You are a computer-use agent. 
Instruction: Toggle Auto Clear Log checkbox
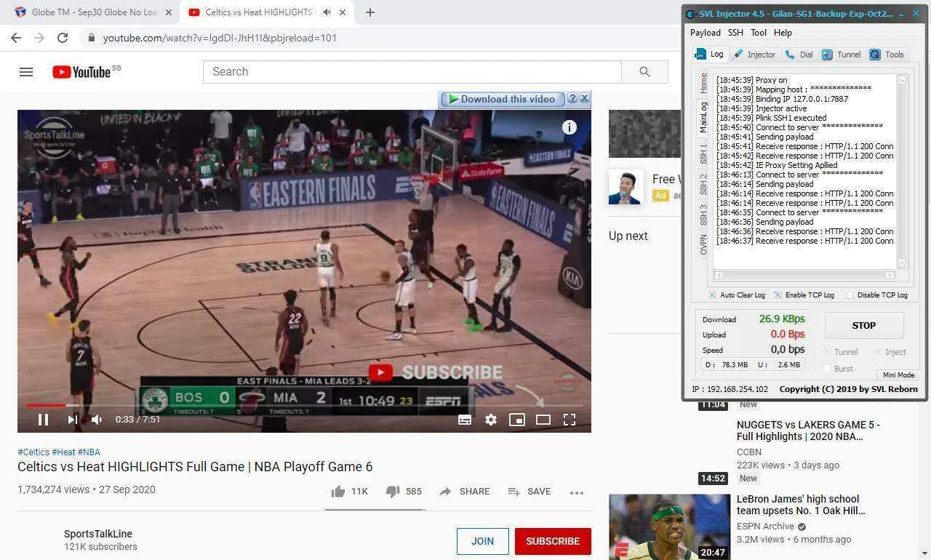point(712,295)
